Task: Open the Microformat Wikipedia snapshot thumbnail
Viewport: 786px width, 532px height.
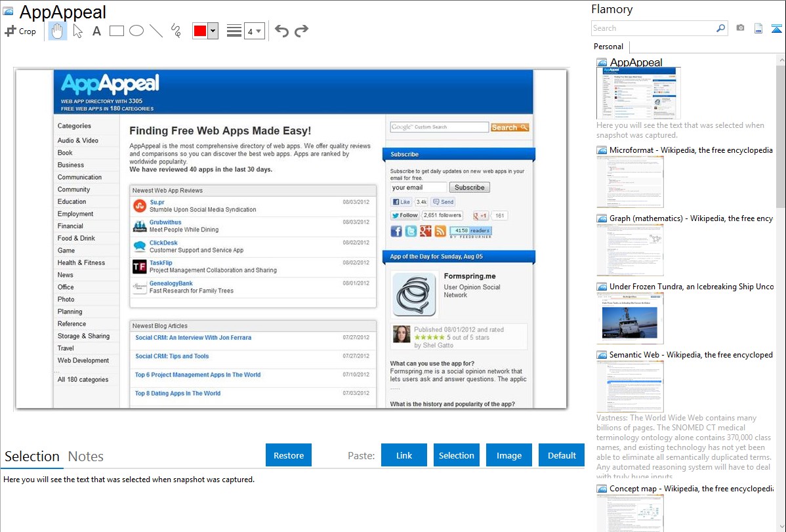Action: [x=630, y=182]
